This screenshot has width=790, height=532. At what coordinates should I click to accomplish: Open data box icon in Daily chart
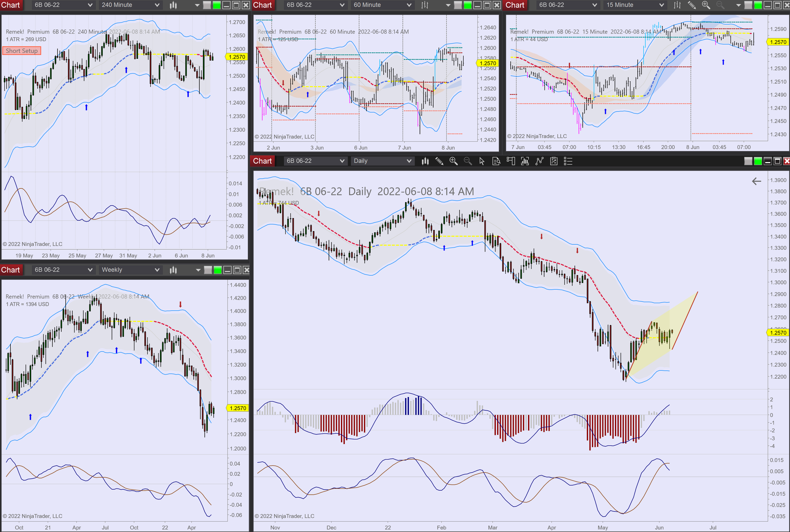coord(496,161)
